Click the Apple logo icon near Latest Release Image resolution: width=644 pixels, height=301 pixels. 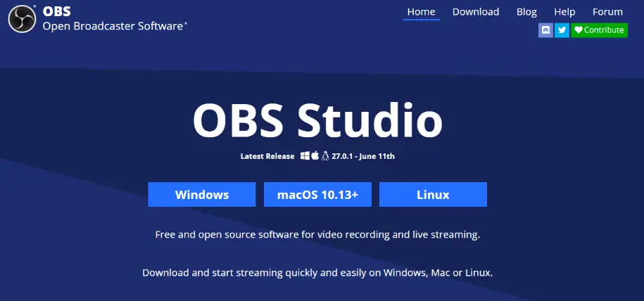(x=315, y=155)
